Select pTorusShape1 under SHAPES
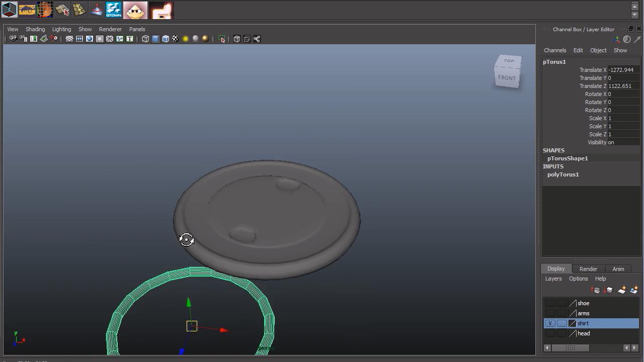 568,158
